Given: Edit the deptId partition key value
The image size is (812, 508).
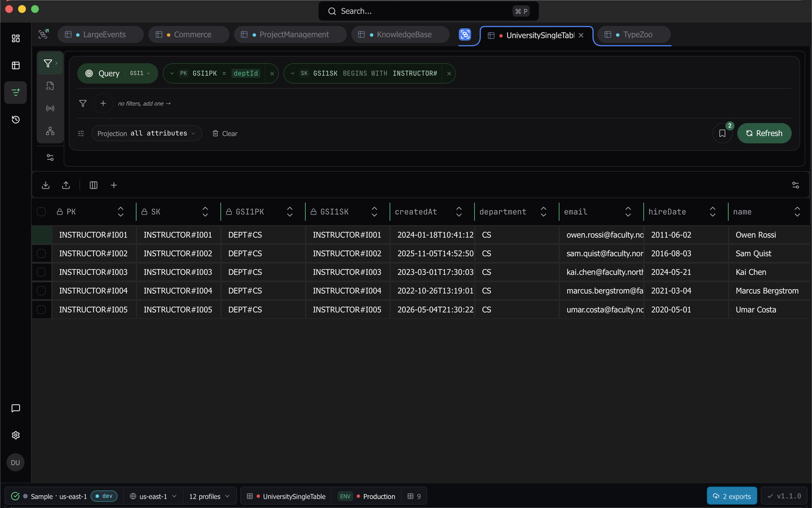Looking at the screenshot, I should [246, 73].
